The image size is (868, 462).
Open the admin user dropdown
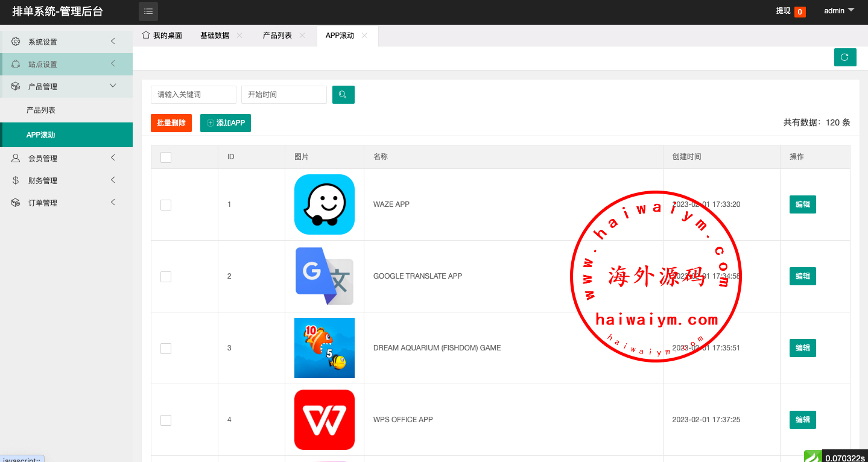839,11
